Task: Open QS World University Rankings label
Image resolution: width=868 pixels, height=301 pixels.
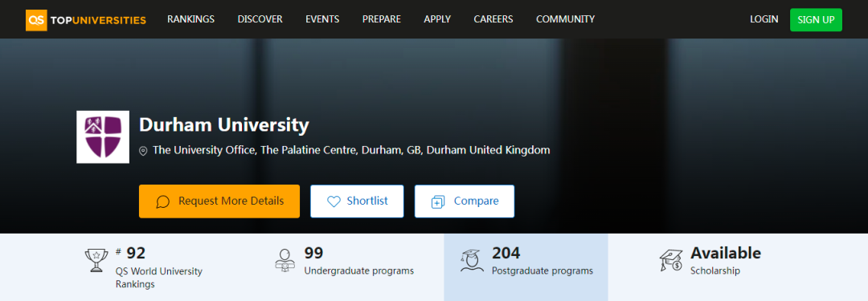Action: pos(159,278)
